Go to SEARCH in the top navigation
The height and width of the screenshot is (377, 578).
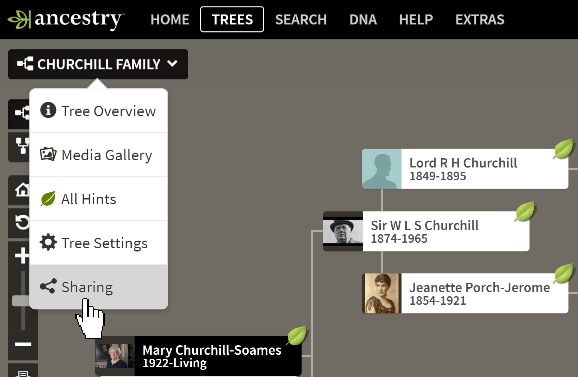pos(301,20)
